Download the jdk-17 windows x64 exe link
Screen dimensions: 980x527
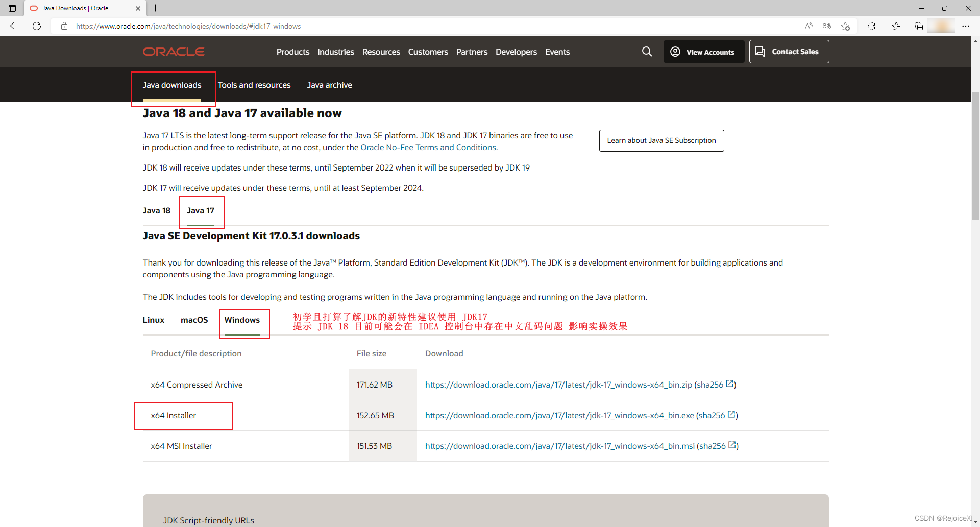(559, 415)
